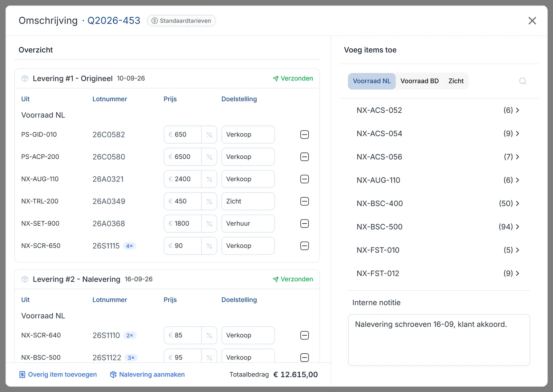Click Overig item toevoegen link

pyautogui.click(x=58, y=374)
